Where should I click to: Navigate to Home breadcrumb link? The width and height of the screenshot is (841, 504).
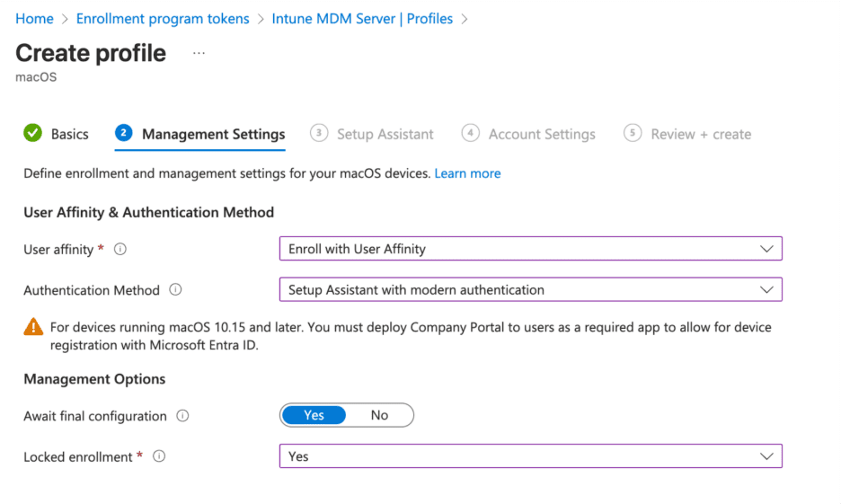(x=34, y=19)
